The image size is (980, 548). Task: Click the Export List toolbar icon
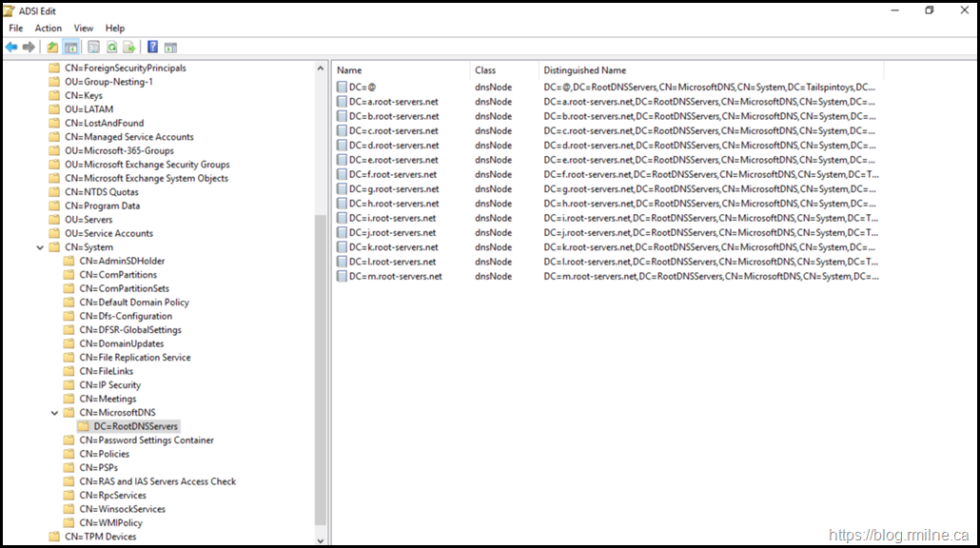point(129,47)
